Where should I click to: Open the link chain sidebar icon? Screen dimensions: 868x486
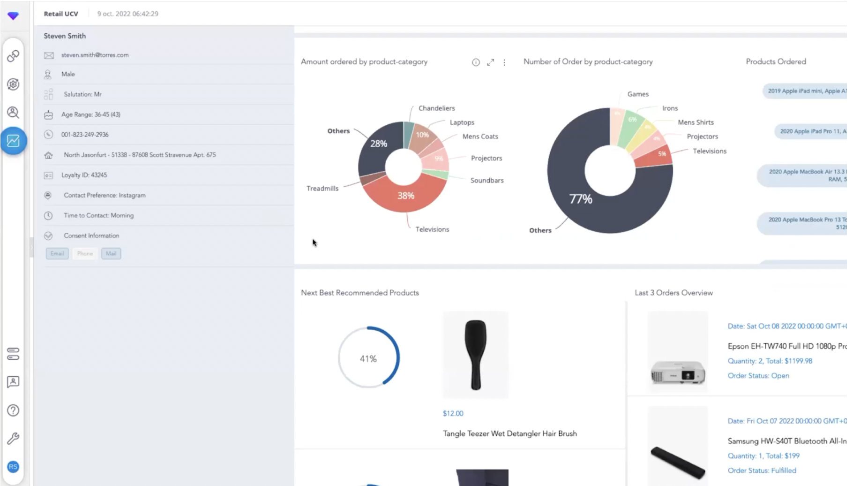pyautogui.click(x=13, y=56)
